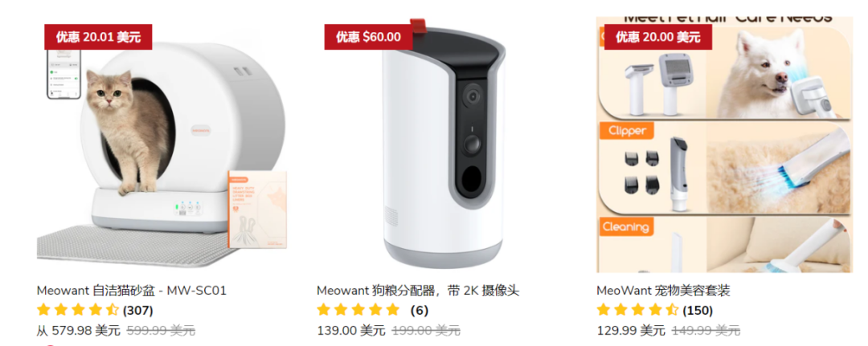868x346 pixels.
Task: Open the Meowant 狗粮分配器，带 2K 摄像头 link
Action: tap(418, 291)
